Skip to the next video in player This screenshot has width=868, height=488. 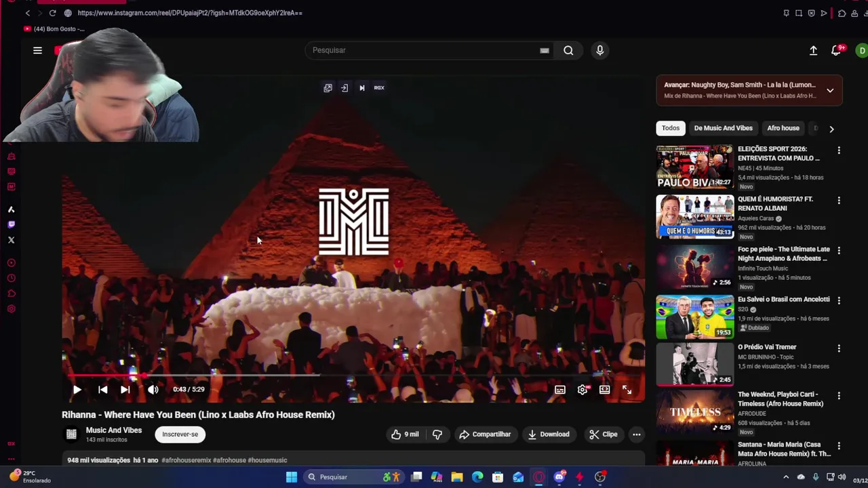[x=125, y=390]
